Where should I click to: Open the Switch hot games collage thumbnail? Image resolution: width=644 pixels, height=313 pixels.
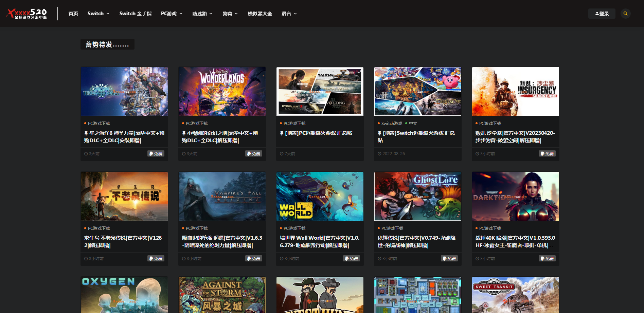[418, 91]
